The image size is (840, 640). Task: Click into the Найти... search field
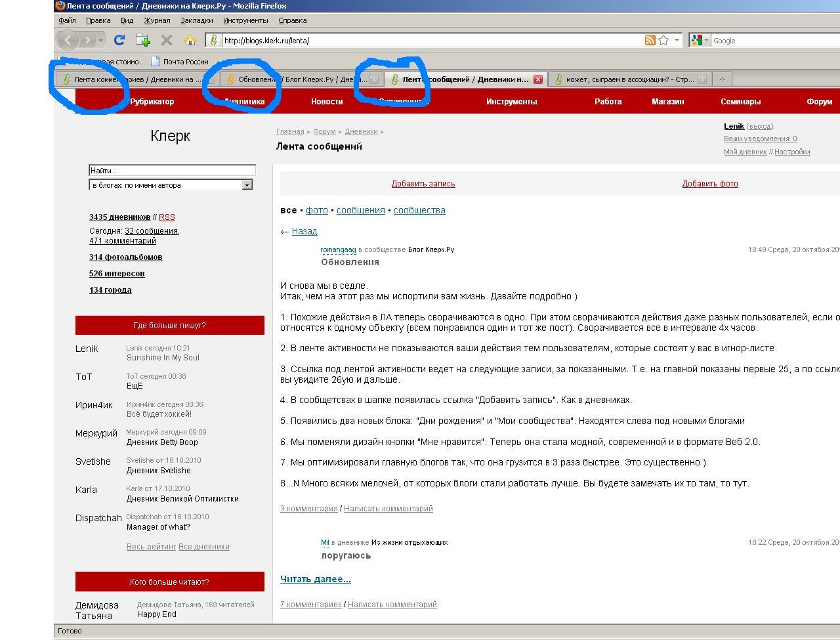click(172, 171)
